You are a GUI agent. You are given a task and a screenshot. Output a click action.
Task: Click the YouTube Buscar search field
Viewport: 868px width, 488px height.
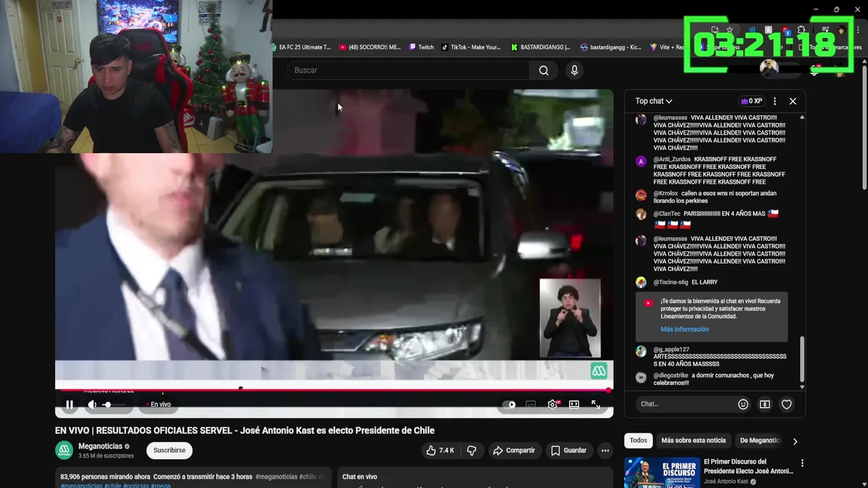(409, 70)
